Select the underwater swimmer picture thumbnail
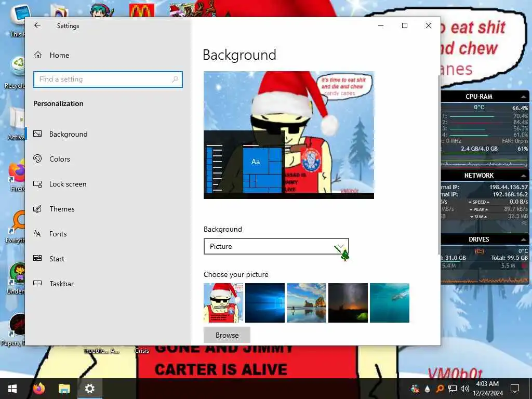Screen dimensions: 532x399 click(x=390, y=303)
